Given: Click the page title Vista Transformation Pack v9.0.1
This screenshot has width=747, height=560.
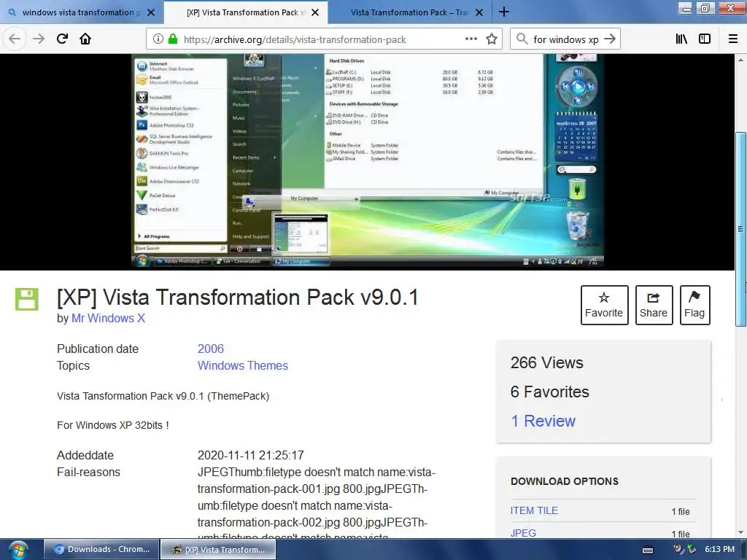Looking at the screenshot, I should [237, 297].
